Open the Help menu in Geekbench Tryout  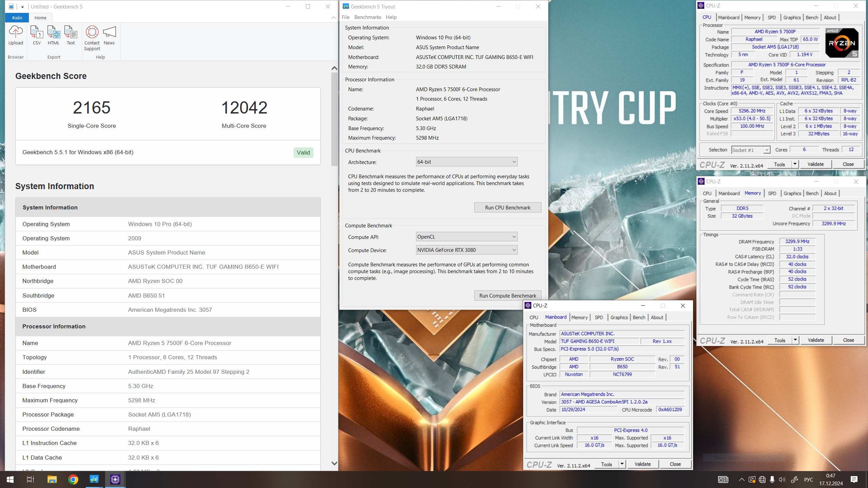tap(391, 17)
